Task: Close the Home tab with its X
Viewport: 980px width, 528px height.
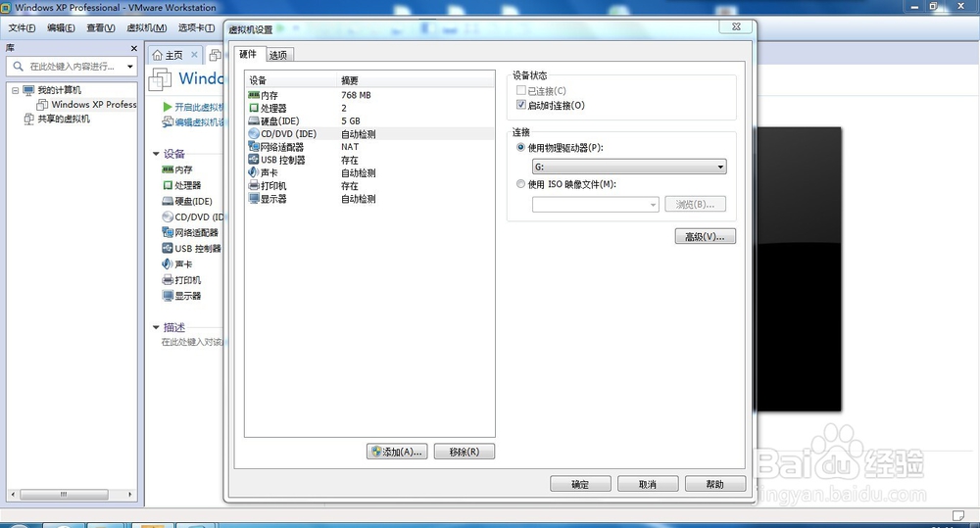Action: click(x=194, y=55)
